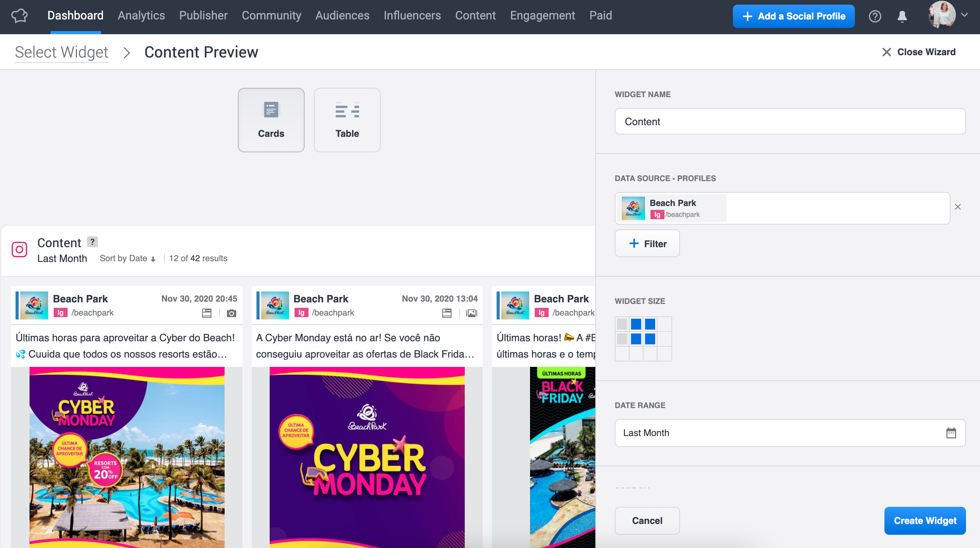Select the Cards view option

pyautogui.click(x=271, y=120)
